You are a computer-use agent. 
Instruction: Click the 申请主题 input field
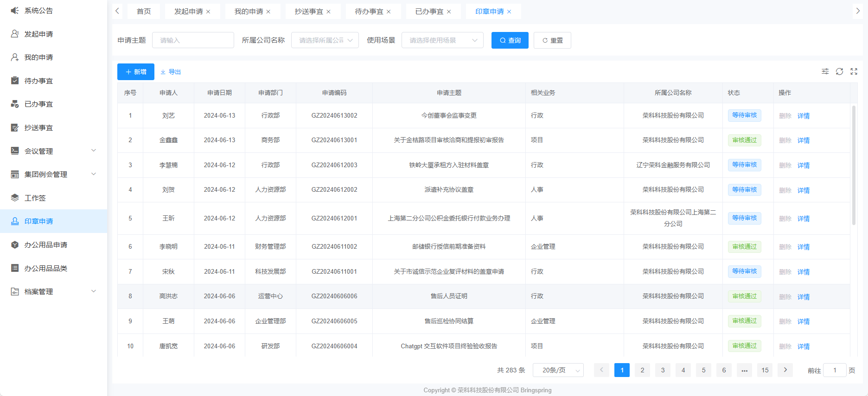(193, 40)
